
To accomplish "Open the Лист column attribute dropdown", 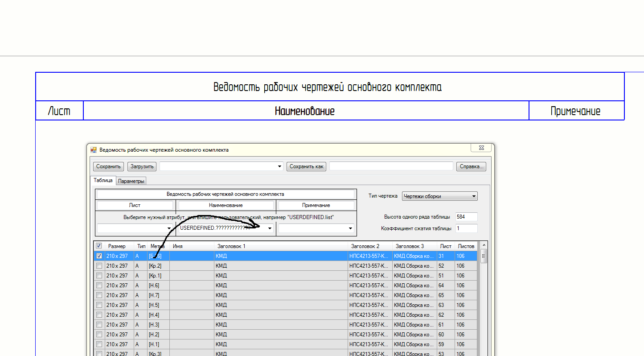I will tap(169, 228).
